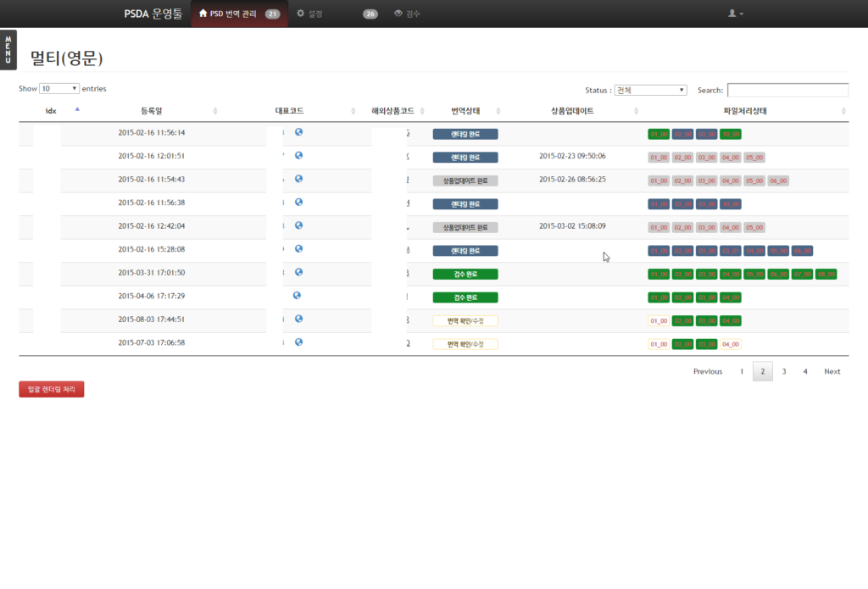The image size is (868, 589).
Task: Sort the table by idx column
Action: click(x=51, y=111)
